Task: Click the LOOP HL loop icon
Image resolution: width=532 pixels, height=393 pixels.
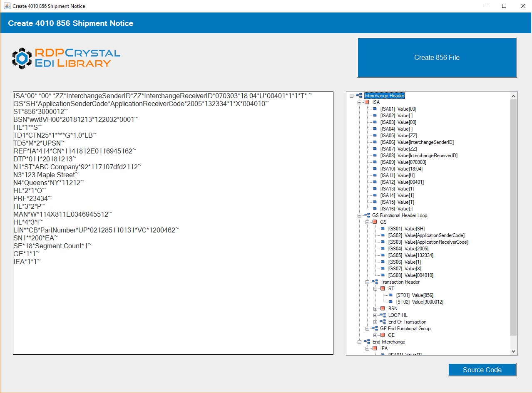Action: (x=383, y=315)
